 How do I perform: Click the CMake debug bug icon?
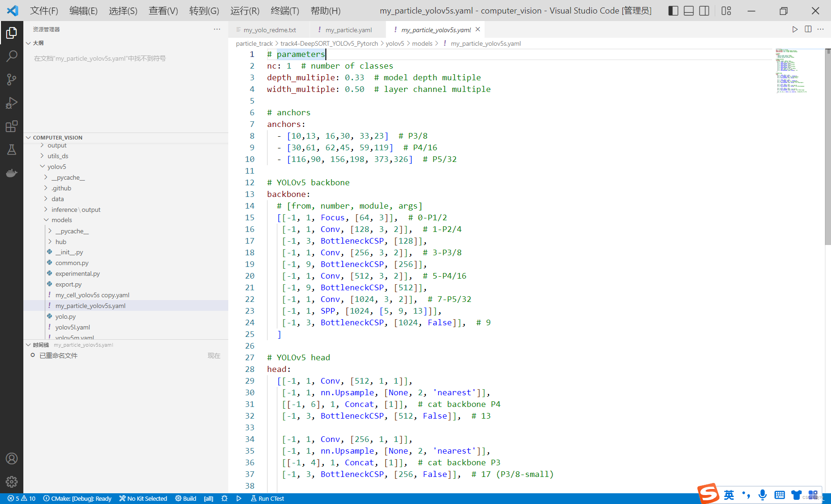tap(225, 498)
